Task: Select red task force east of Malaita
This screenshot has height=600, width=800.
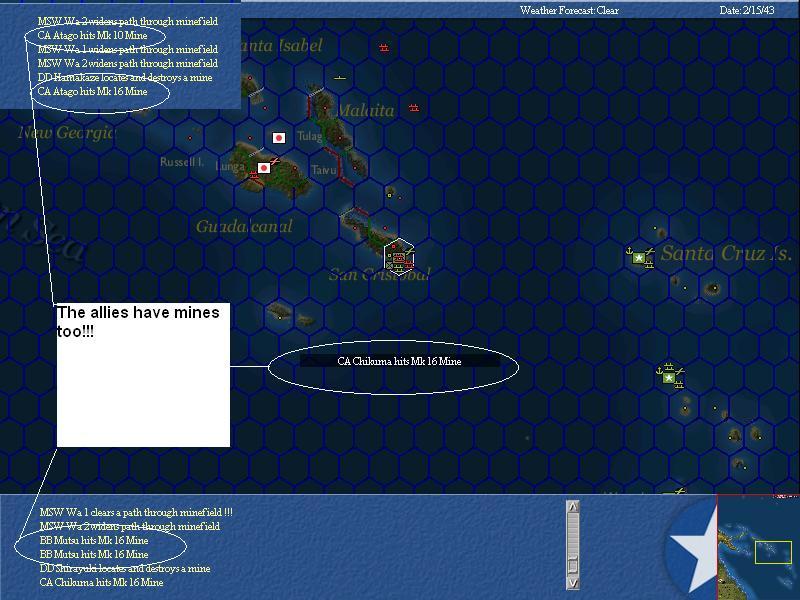Action: [414, 108]
